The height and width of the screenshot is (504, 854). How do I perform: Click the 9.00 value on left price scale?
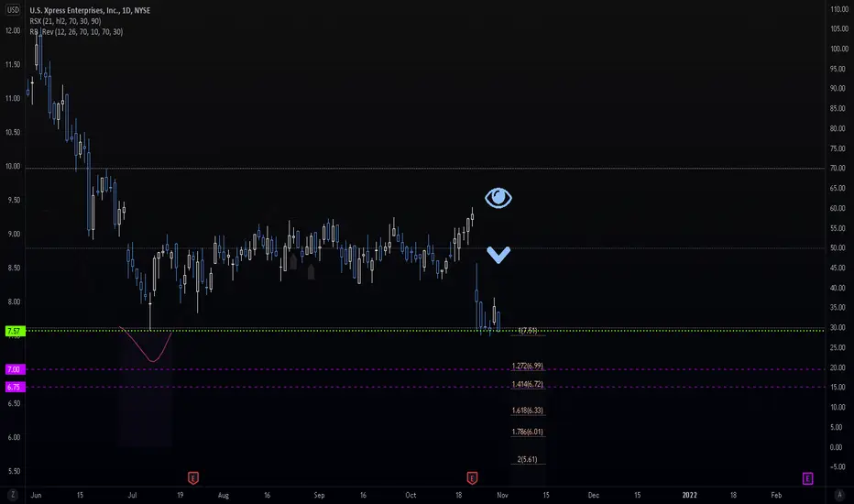click(x=14, y=234)
